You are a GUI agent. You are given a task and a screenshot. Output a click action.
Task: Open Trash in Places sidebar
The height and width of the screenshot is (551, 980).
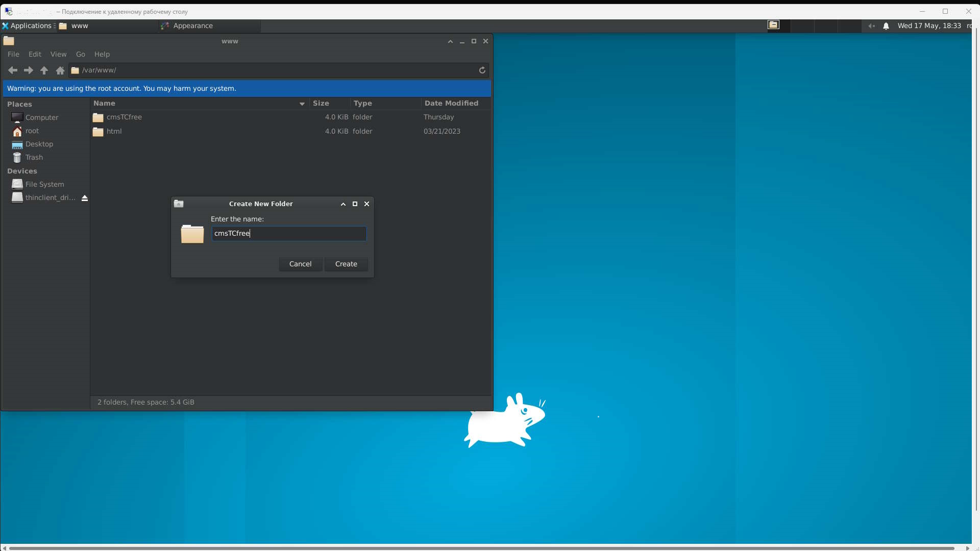click(34, 158)
